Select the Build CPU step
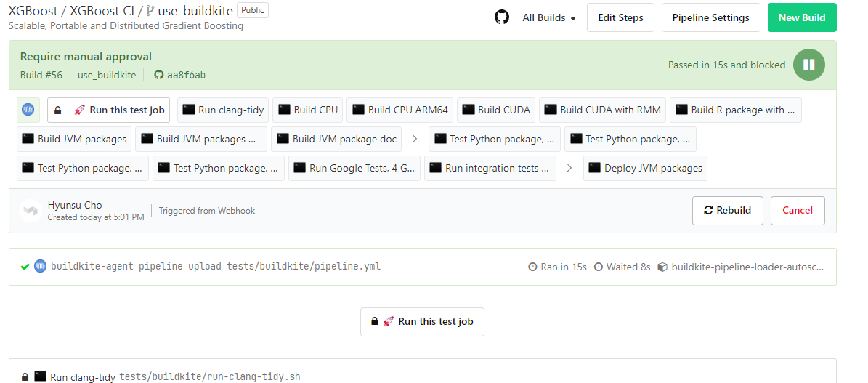The height and width of the screenshot is (383, 868). (308, 110)
